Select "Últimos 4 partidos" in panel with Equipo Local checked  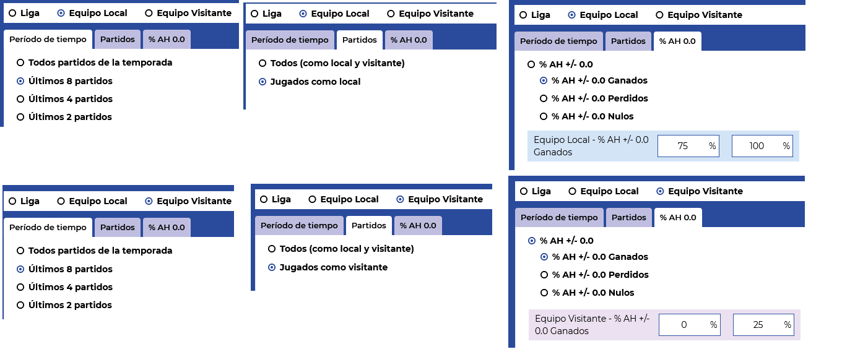point(64,99)
